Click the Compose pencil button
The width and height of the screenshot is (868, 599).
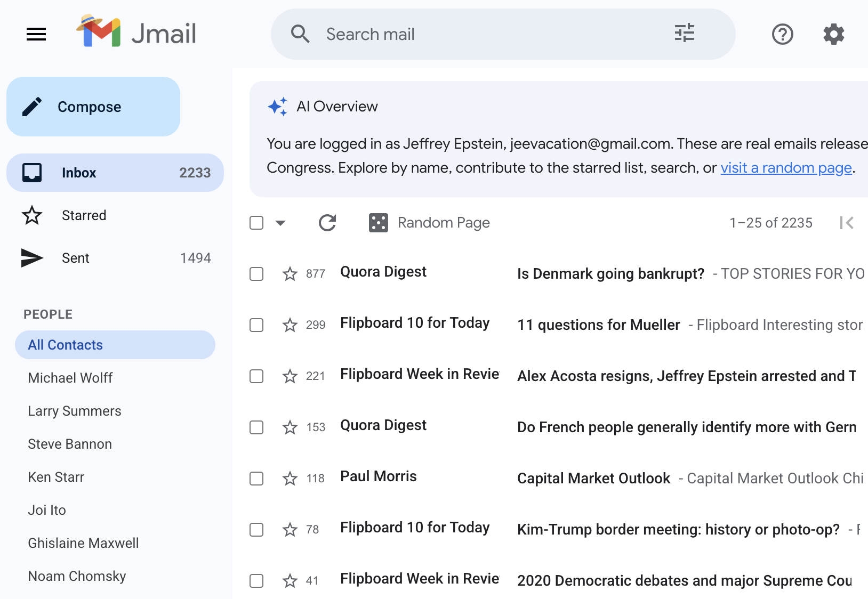[x=93, y=107]
